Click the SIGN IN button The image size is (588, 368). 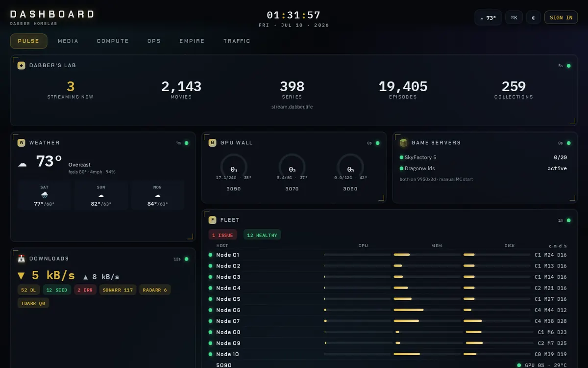[x=561, y=18]
